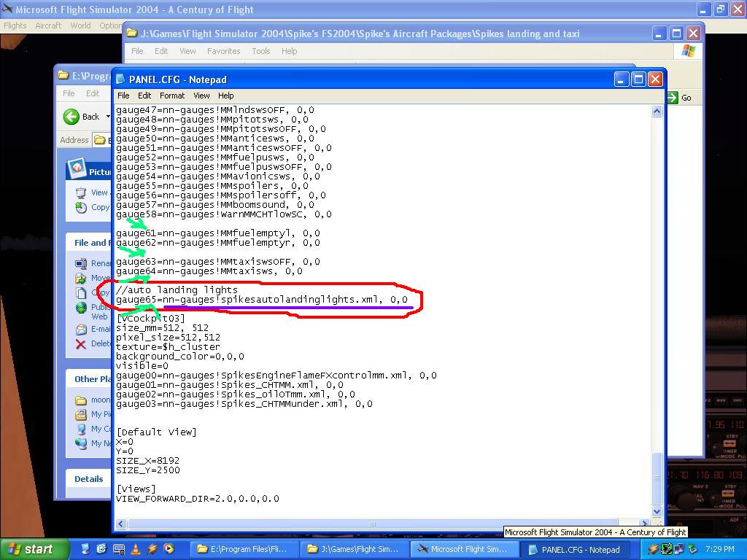The image size is (747, 560).
Task: Click the red Delete X icon
Action: [x=81, y=343]
